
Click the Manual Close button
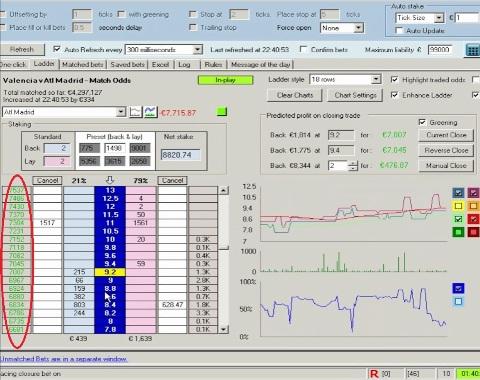[446, 166]
